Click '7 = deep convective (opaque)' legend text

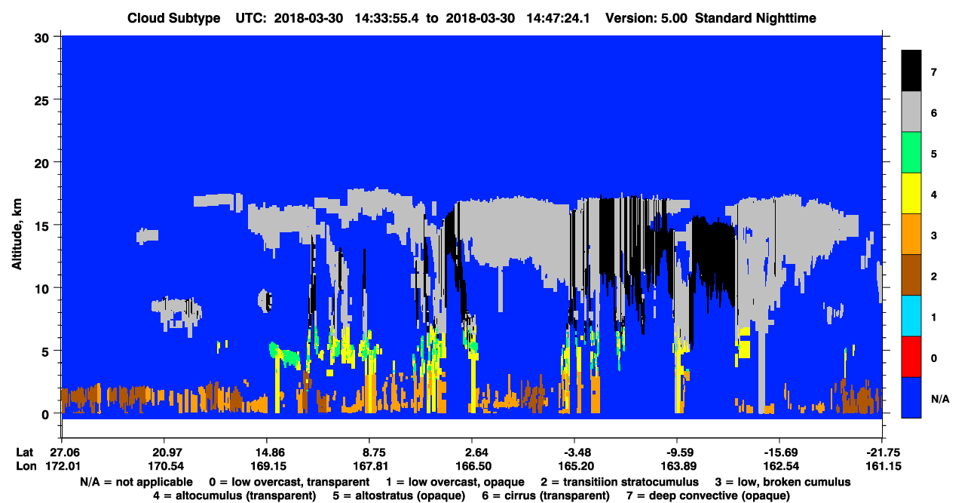click(x=709, y=495)
